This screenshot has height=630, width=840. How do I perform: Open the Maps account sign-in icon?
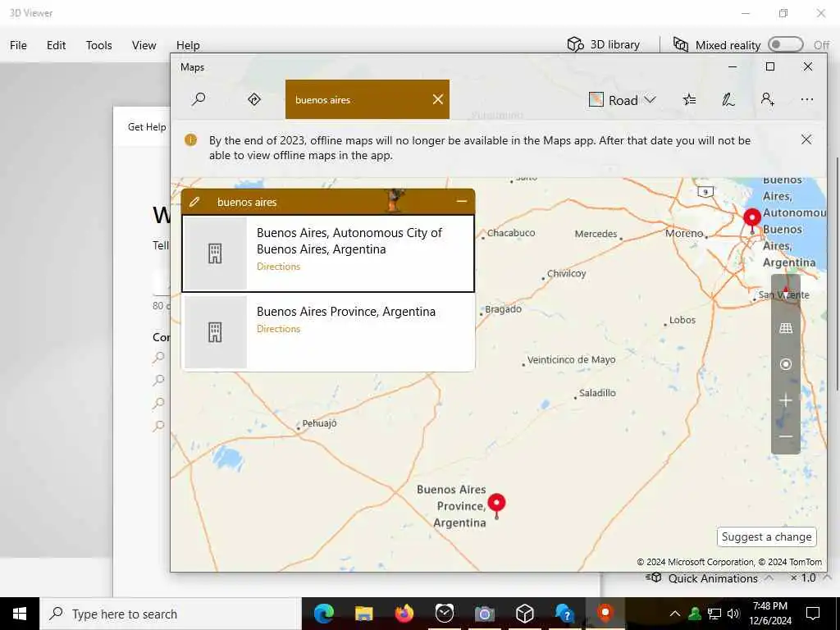[x=767, y=99]
